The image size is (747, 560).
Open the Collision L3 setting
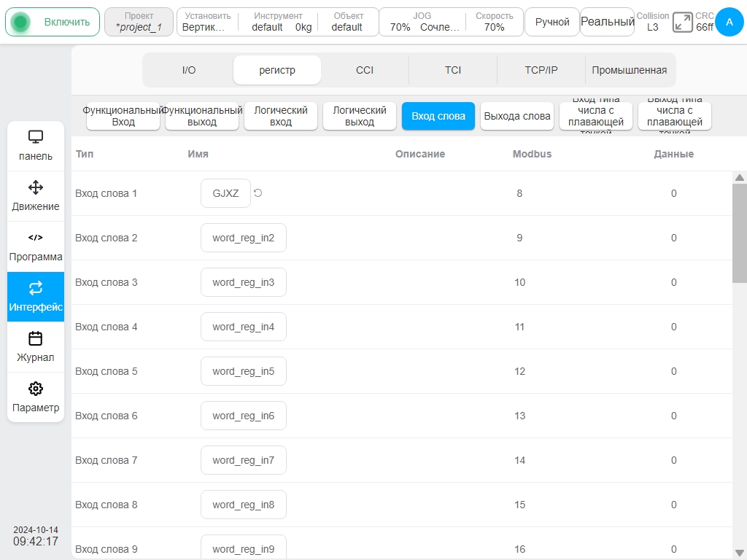[x=653, y=22]
